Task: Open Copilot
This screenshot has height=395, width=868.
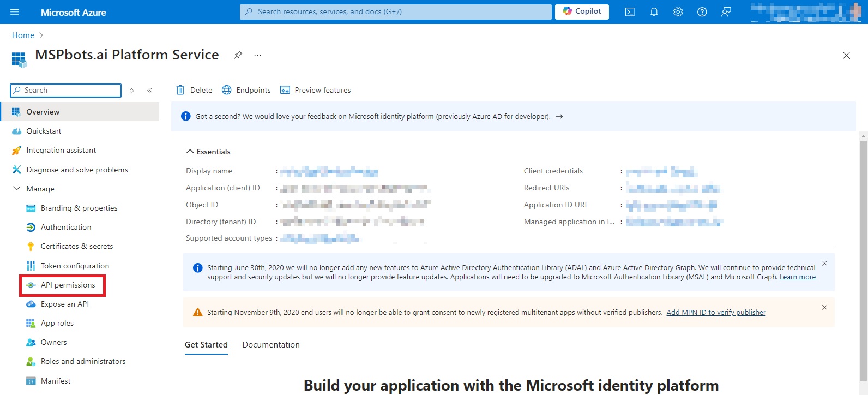Action: [582, 11]
